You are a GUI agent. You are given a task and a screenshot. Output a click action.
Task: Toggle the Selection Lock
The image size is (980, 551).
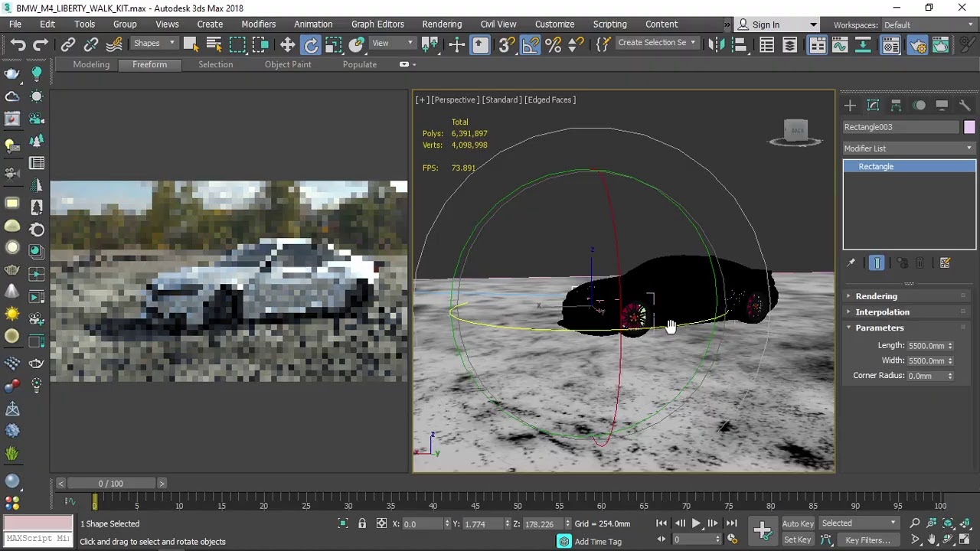362,523
